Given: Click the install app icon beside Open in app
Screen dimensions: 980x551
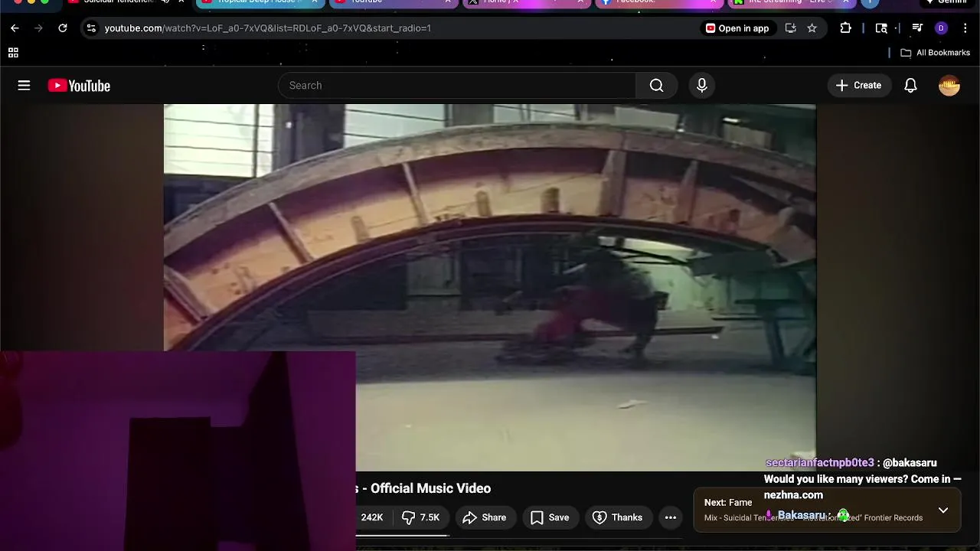Looking at the screenshot, I should click(x=791, y=28).
